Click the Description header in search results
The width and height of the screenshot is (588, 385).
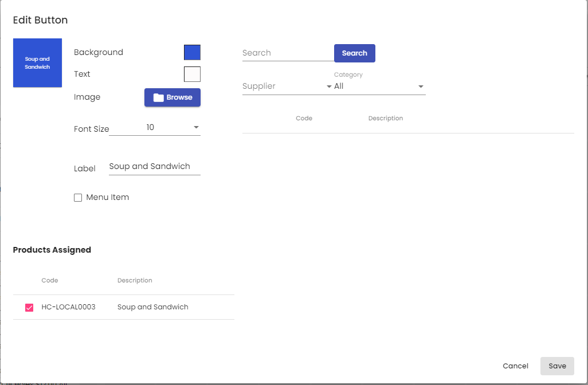coord(386,118)
